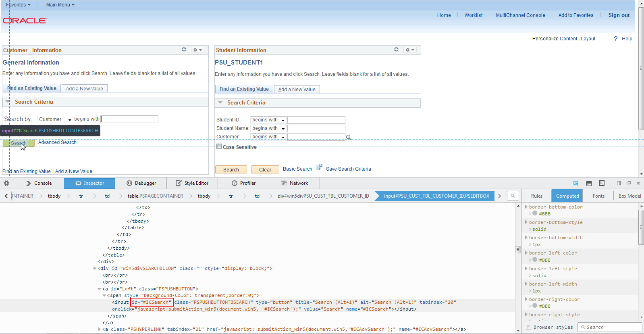Image resolution: width=644 pixels, height=334 pixels.
Task: Toggle Case Sensitive checkbox
Action: pos(219,146)
